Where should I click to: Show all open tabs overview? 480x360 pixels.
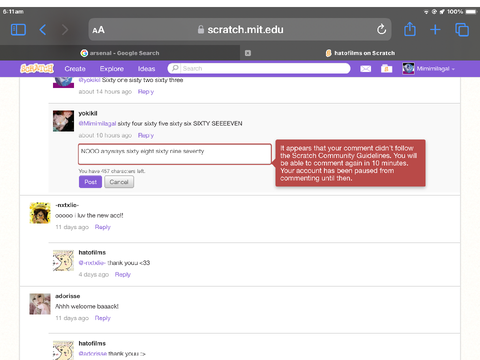click(x=462, y=30)
